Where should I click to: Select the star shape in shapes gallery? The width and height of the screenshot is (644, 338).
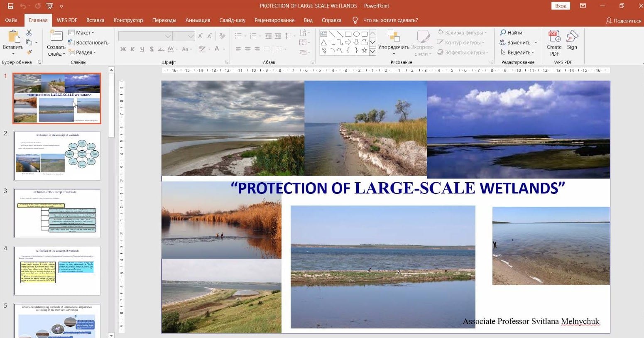[364, 51]
